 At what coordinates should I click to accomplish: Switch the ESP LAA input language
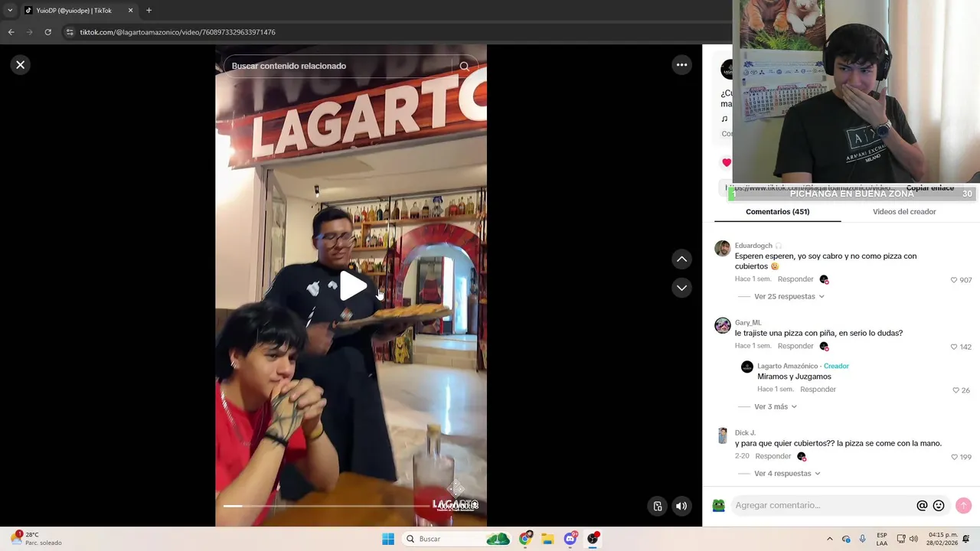(x=882, y=539)
